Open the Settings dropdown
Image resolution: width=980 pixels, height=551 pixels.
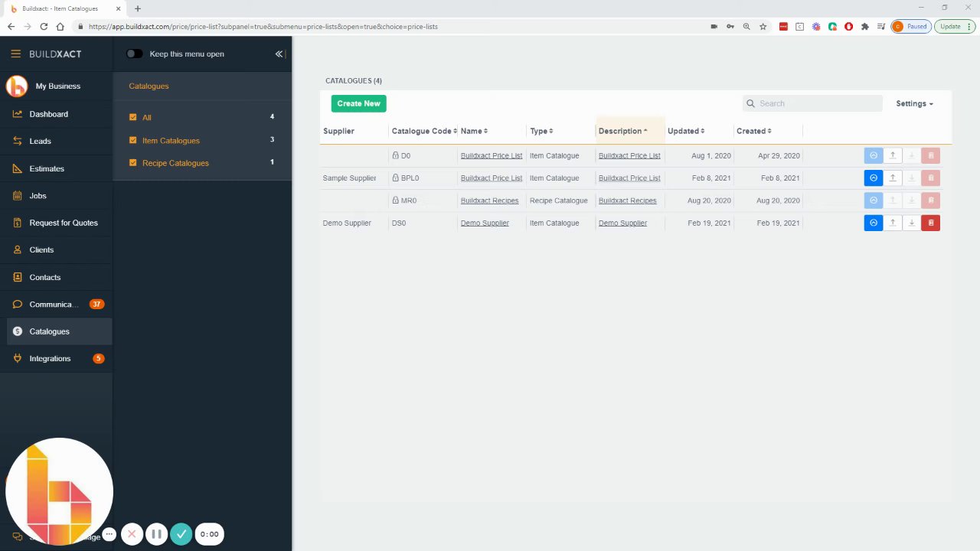click(x=914, y=103)
